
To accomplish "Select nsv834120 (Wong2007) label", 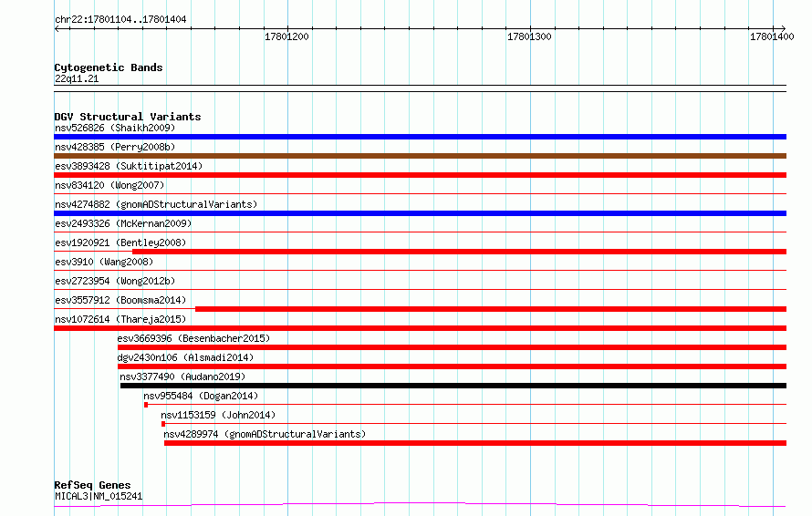I will pos(109,185).
